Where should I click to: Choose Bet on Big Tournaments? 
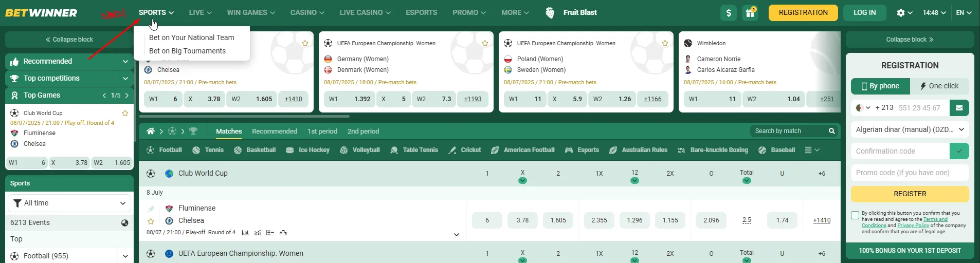(187, 51)
